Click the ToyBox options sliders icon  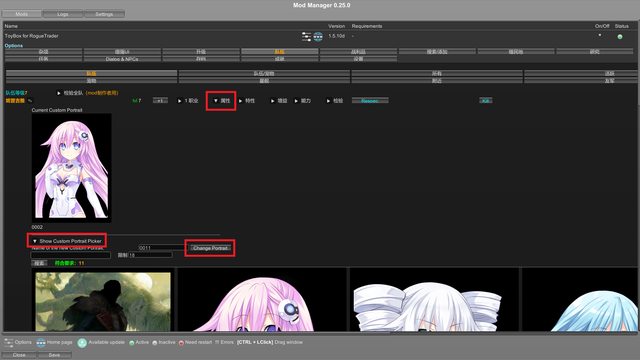(306, 37)
